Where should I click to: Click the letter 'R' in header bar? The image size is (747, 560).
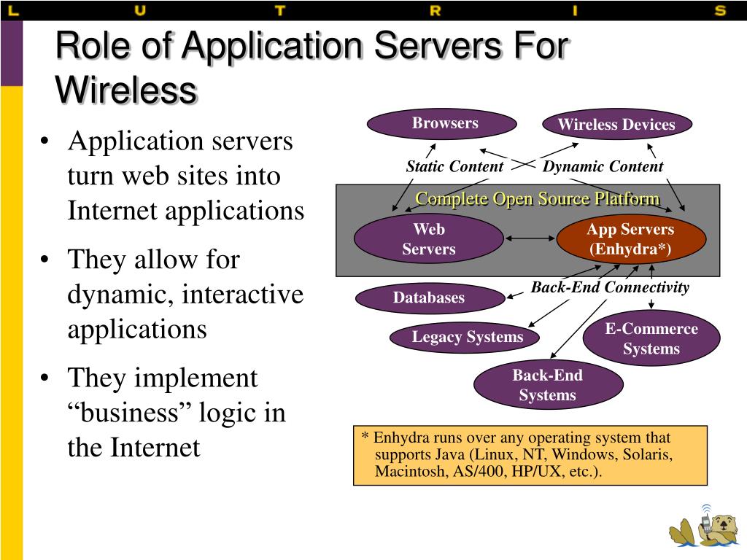[436, 10]
